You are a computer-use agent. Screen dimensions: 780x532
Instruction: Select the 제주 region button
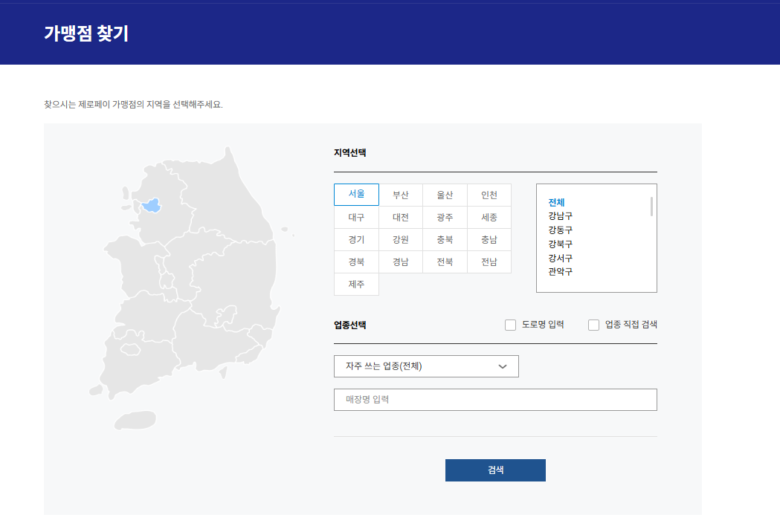point(356,285)
